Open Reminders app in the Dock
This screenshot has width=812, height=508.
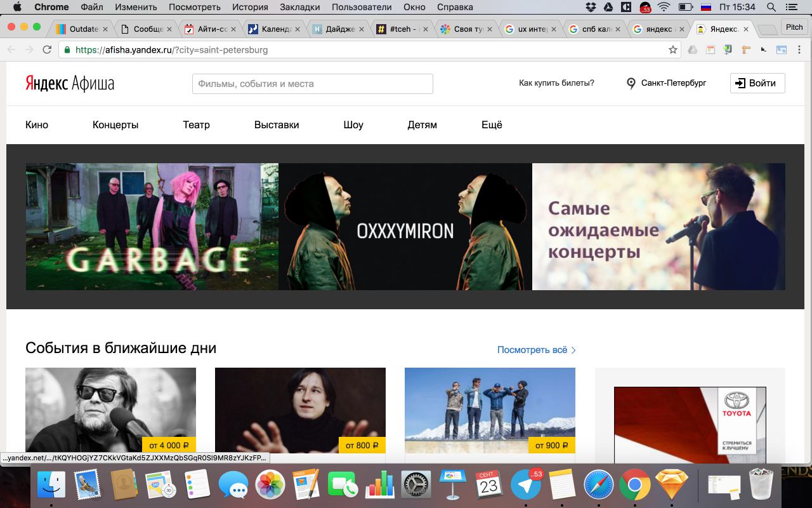pos(197,486)
